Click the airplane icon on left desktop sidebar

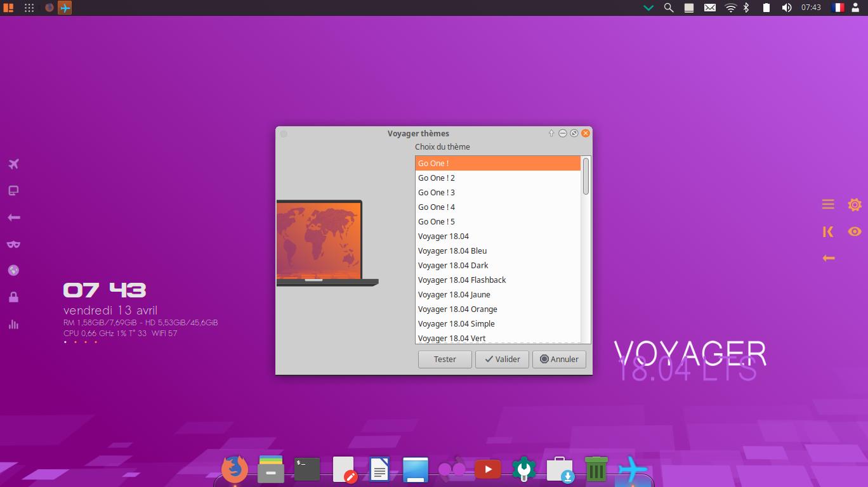coord(14,164)
